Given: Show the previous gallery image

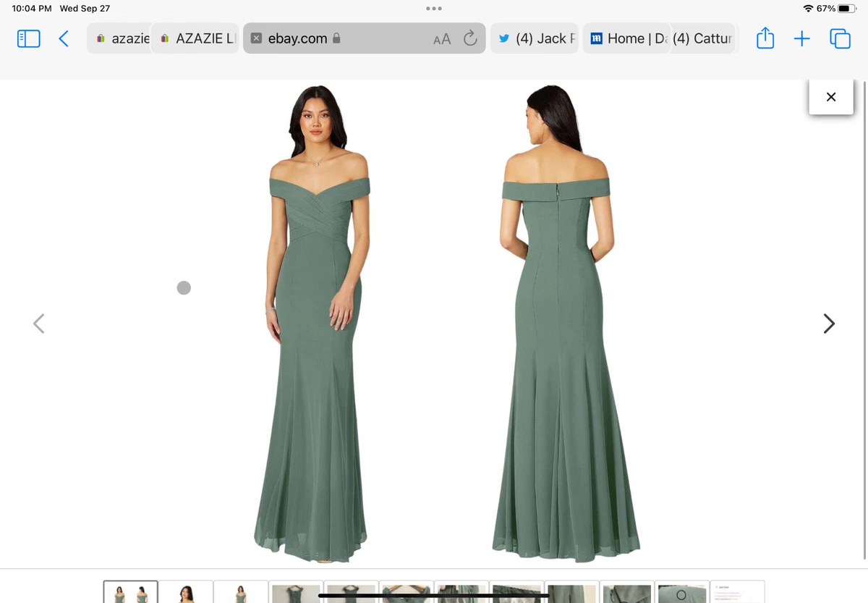Looking at the screenshot, I should (x=39, y=324).
